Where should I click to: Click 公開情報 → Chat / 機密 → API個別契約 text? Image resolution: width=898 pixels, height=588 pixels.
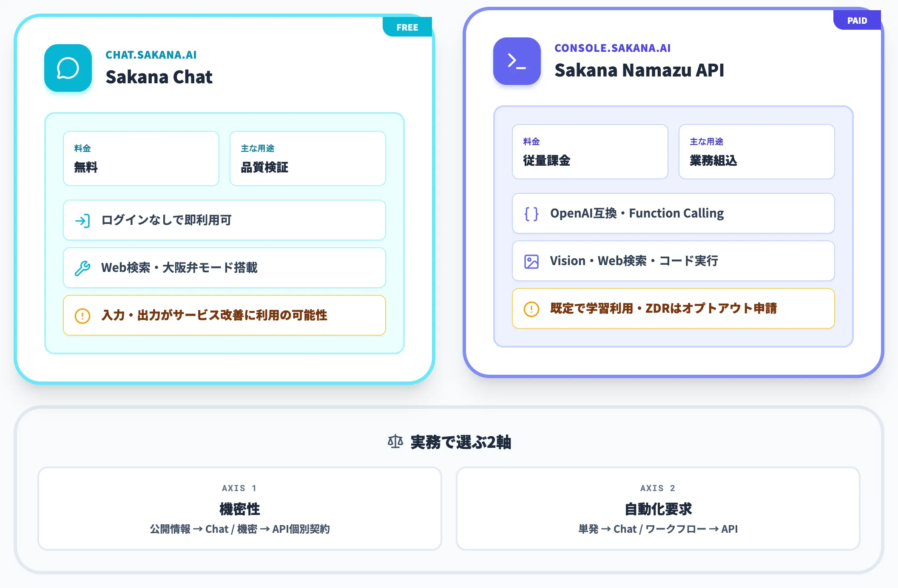pos(240,529)
